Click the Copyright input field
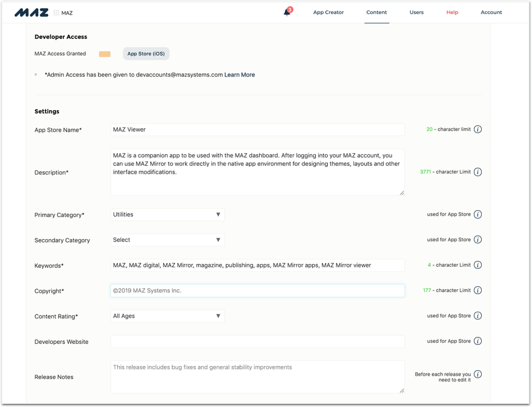 (x=258, y=291)
